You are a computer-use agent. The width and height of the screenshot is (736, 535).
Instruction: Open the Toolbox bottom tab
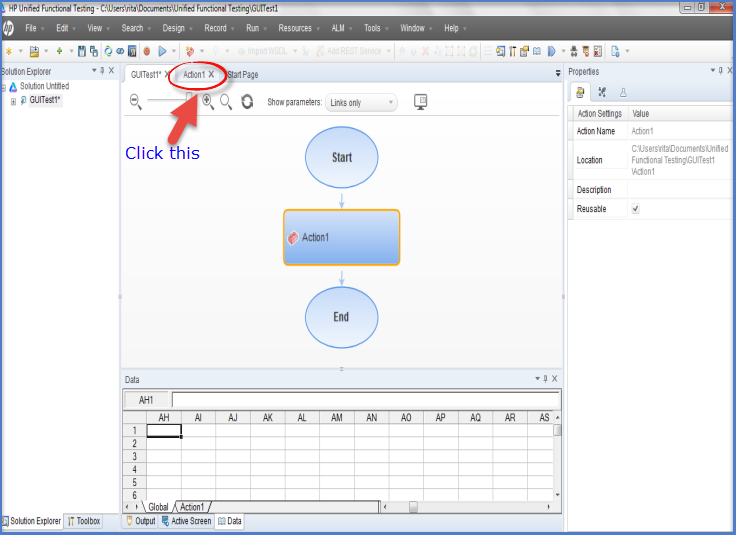pyautogui.click(x=84, y=521)
